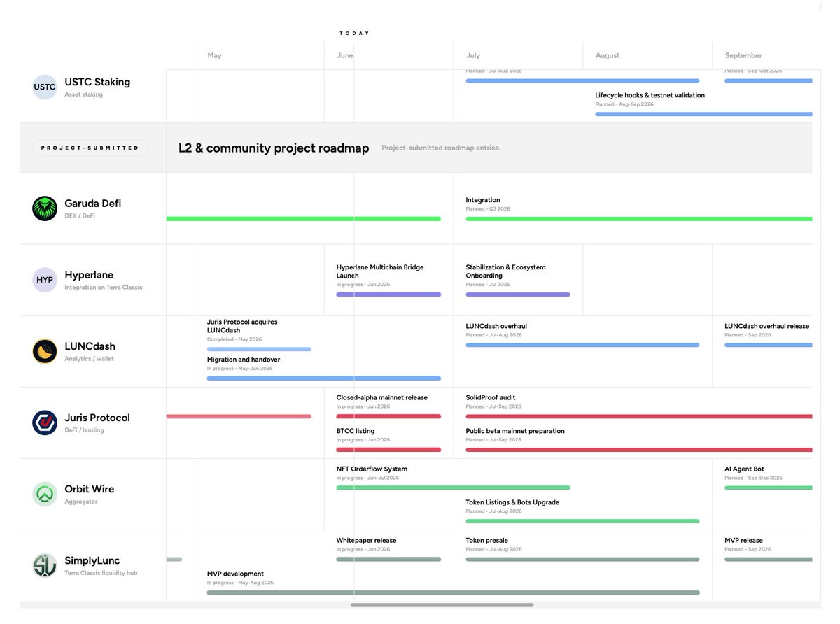This screenshot has height=624, width=840.
Task: Select the September month header
Action: click(743, 55)
